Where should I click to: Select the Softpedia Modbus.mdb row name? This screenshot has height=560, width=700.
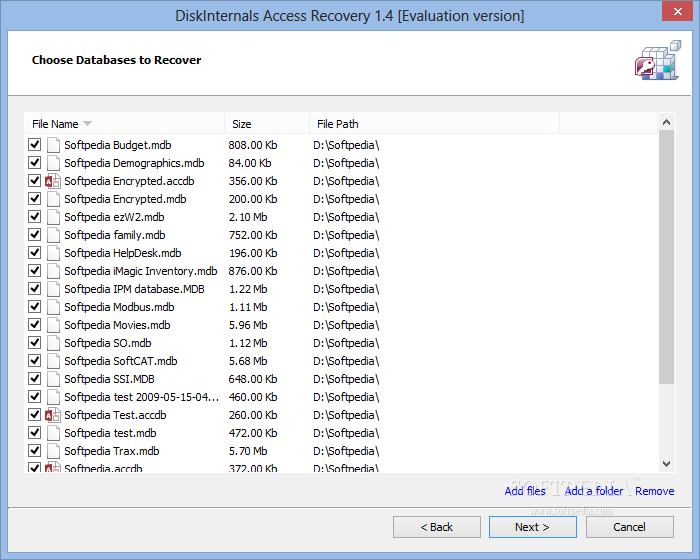coord(119,307)
